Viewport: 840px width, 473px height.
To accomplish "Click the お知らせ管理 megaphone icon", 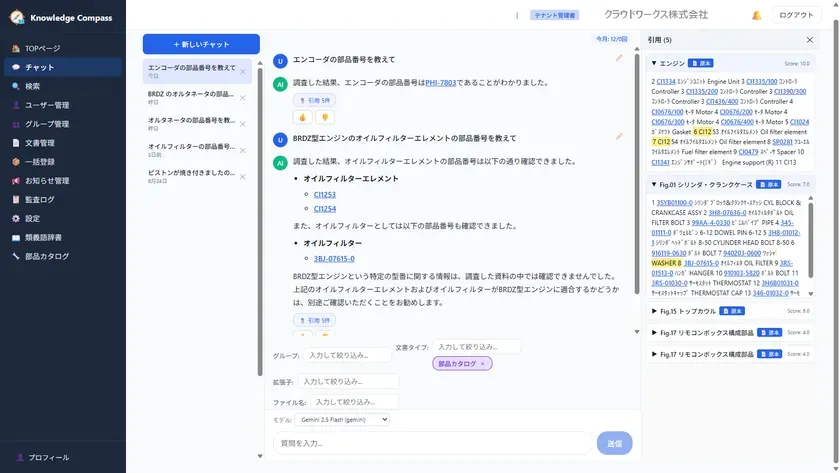I will click(16, 181).
